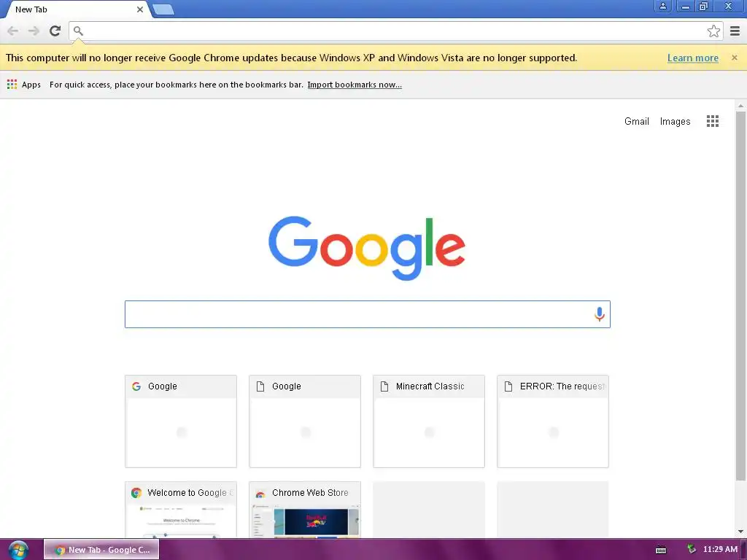Start voice search with the microphone icon
The width and height of the screenshot is (747, 560).
pos(600,314)
